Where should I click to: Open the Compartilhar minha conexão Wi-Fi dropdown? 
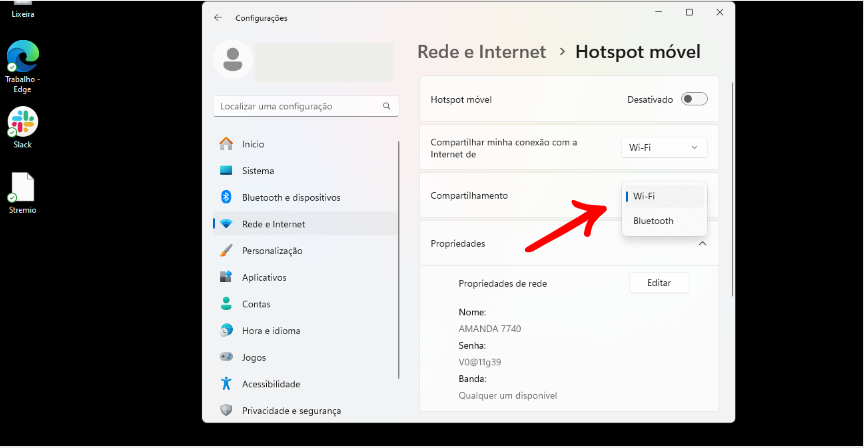(x=664, y=147)
